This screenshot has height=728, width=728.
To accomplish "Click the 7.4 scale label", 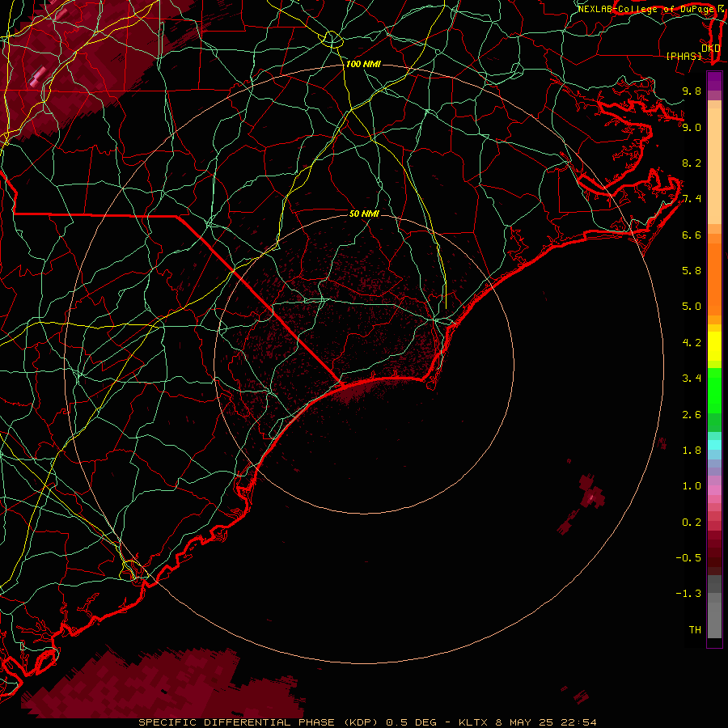I will 692,199.
